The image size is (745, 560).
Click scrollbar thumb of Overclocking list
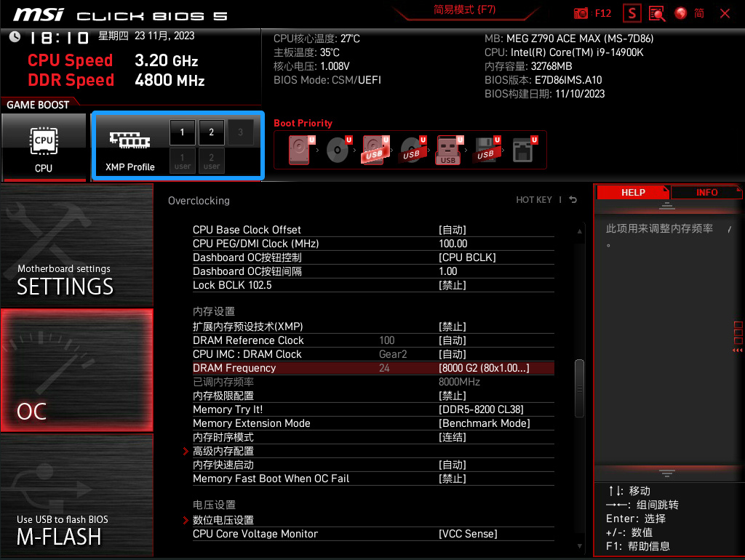(x=579, y=388)
